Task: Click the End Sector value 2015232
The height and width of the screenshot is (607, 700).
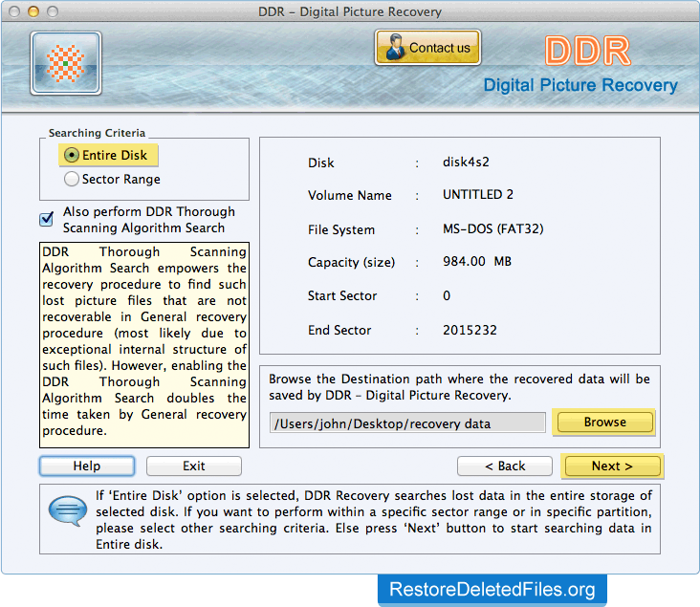Action: point(470,331)
